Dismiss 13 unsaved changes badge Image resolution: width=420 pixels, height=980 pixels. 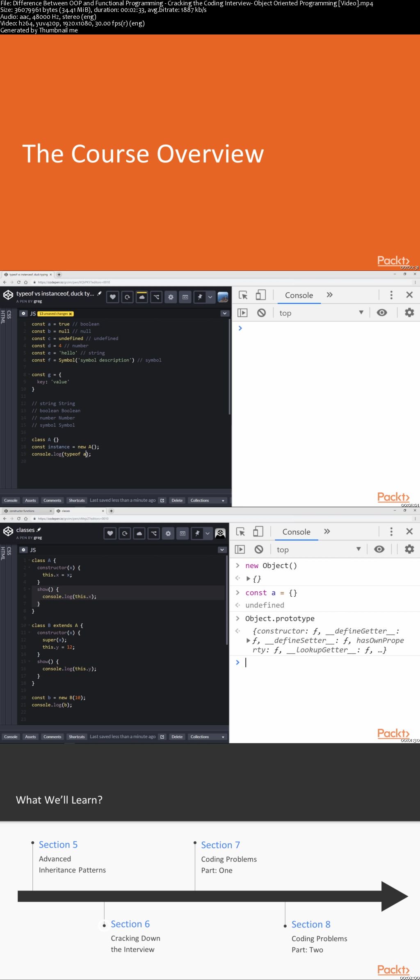tap(71, 314)
